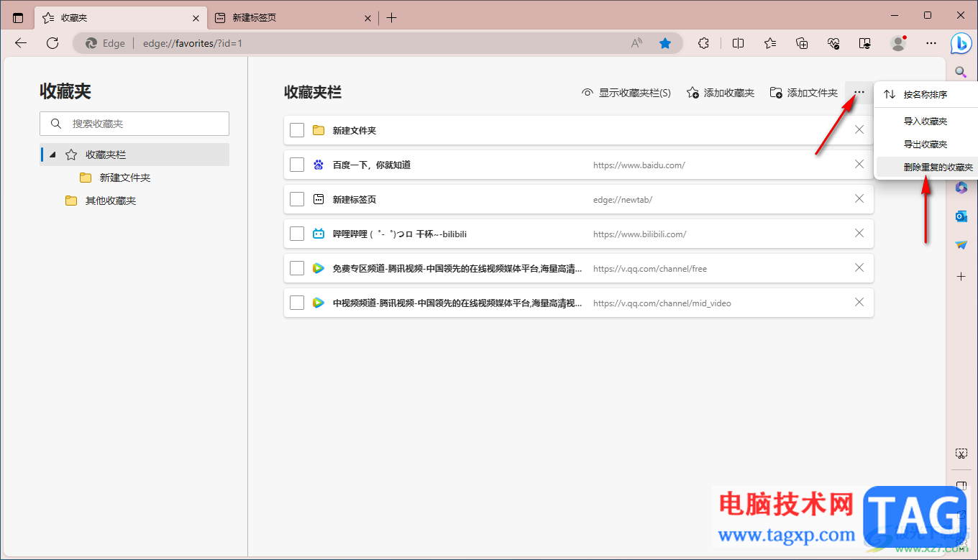Open split screen view icon
978x560 pixels.
(x=738, y=43)
